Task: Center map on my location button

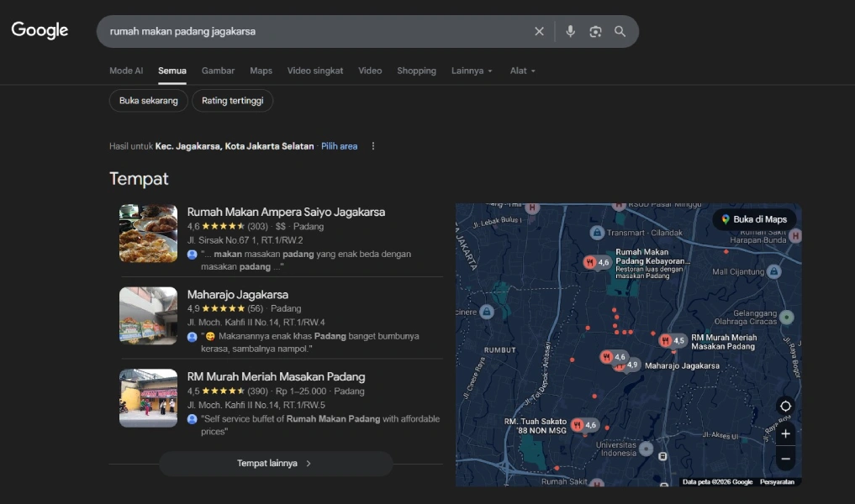Action: click(785, 406)
